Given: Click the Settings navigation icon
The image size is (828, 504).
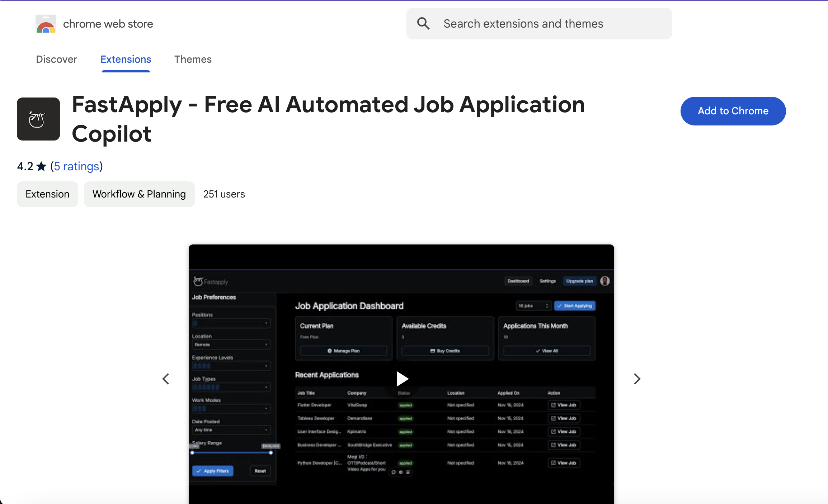Looking at the screenshot, I should click(x=547, y=281).
